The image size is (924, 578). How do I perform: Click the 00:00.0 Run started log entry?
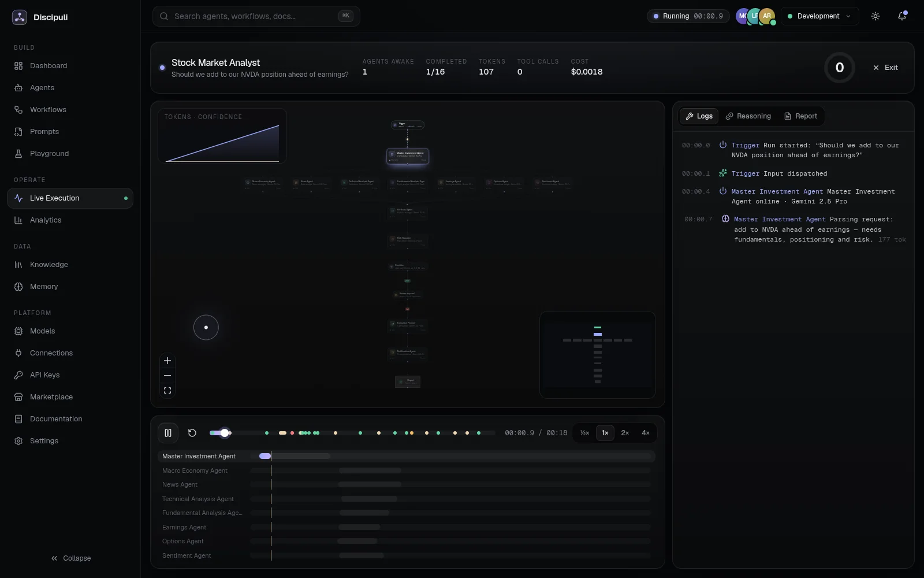click(x=792, y=150)
